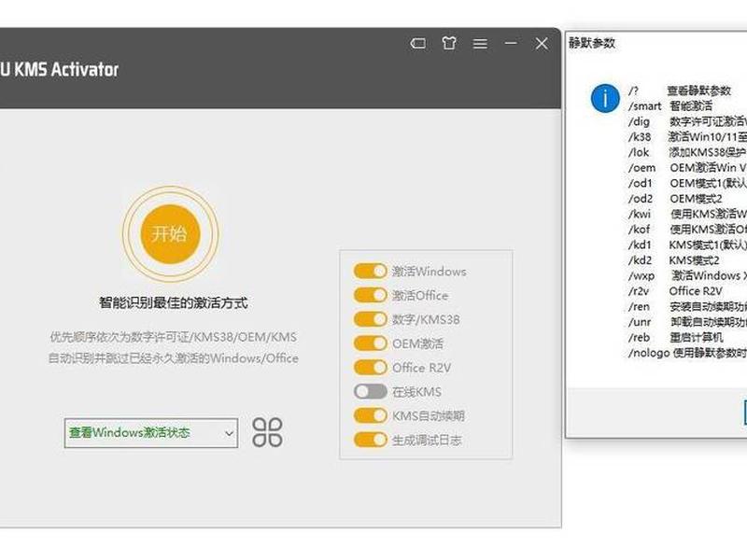Open the hamburger menu icon
Image resolution: width=747 pixels, height=560 pixels.
pyautogui.click(x=480, y=44)
